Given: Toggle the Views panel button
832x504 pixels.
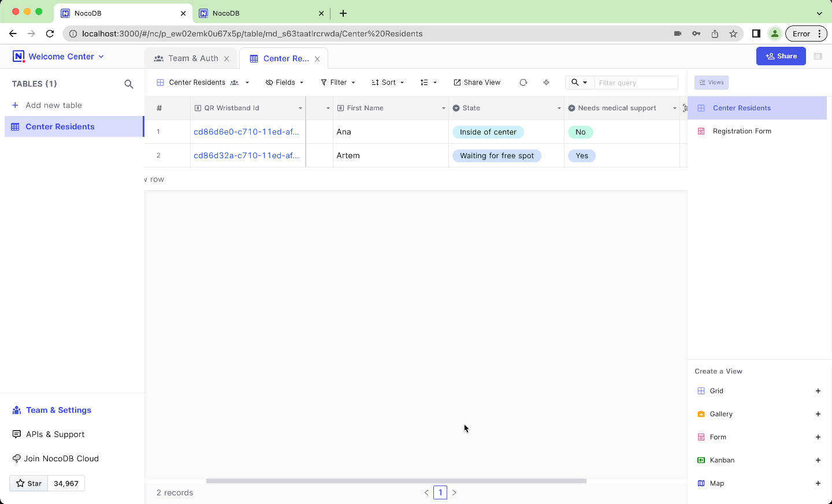Looking at the screenshot, I should click(711, 83).
